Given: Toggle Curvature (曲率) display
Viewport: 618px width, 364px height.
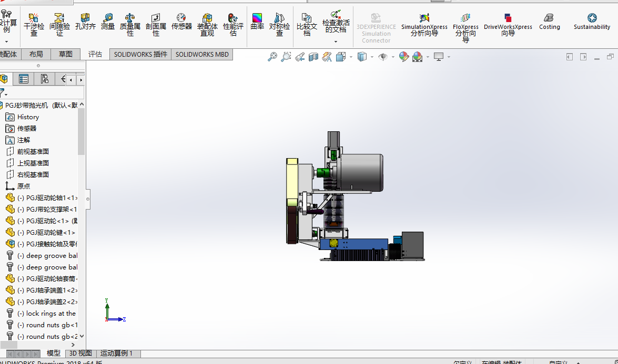Looking at the screenshot, I should pos(257,22).
